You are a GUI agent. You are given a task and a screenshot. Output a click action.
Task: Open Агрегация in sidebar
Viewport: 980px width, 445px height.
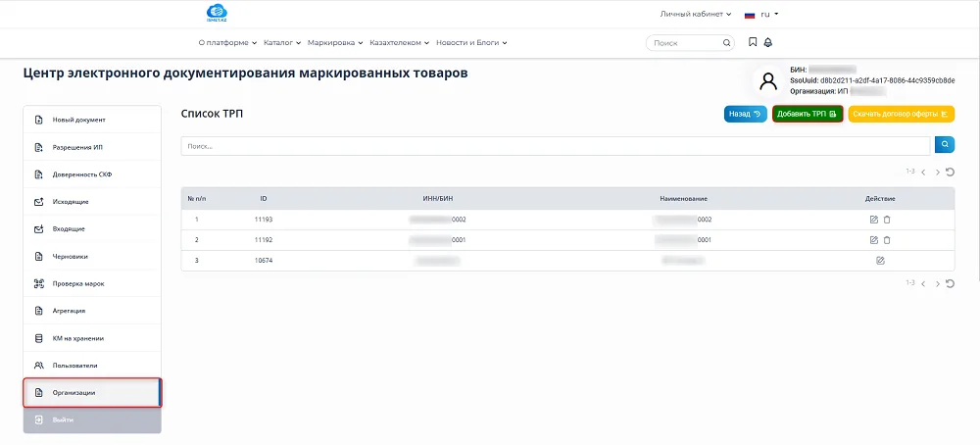click(x=92, y=311)
